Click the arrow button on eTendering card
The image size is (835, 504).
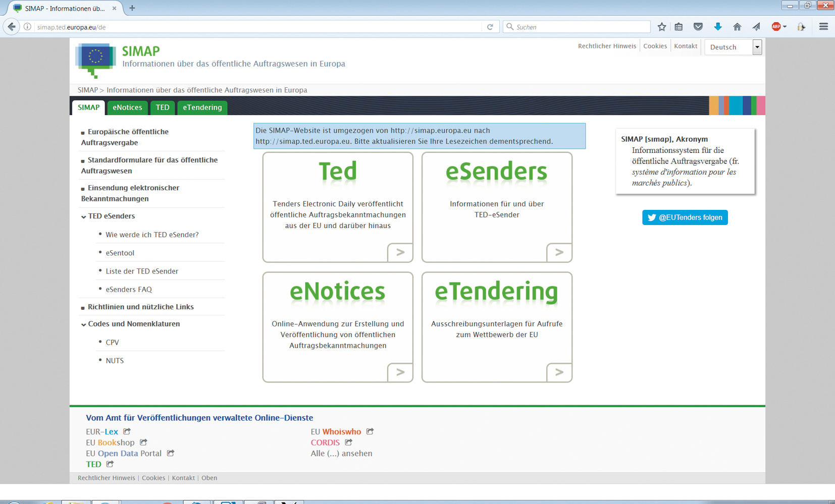coord(559,372)
